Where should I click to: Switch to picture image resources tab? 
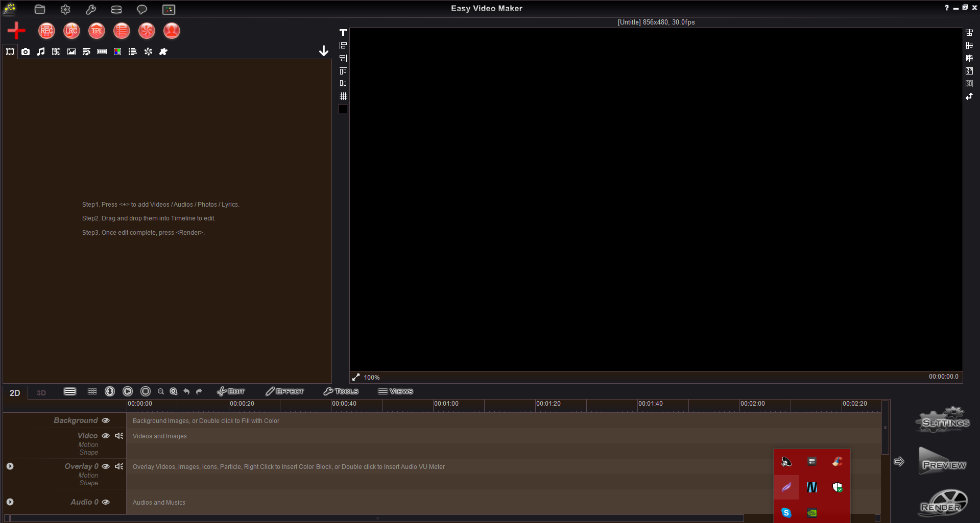(x=71, y=52)
